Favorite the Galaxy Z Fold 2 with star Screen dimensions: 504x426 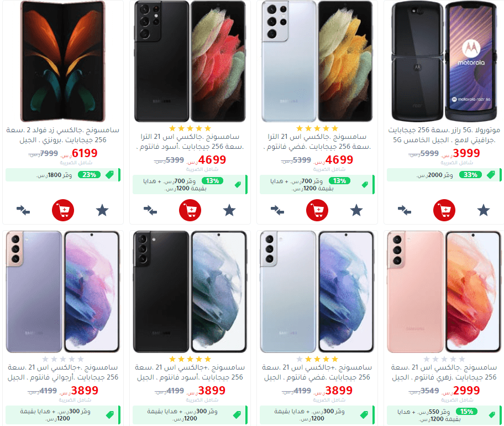pos(102,210)
